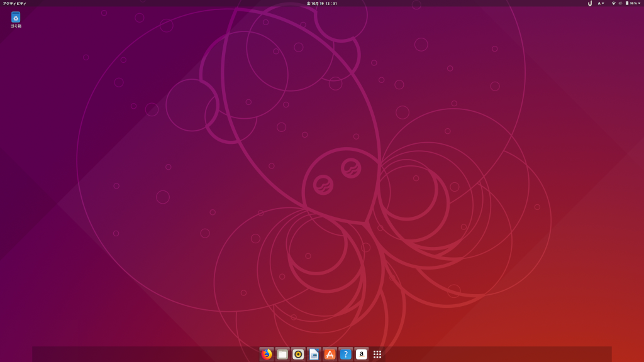Click the battery status icon
Viewport: 644px width, 362px height.
[627, 3]
